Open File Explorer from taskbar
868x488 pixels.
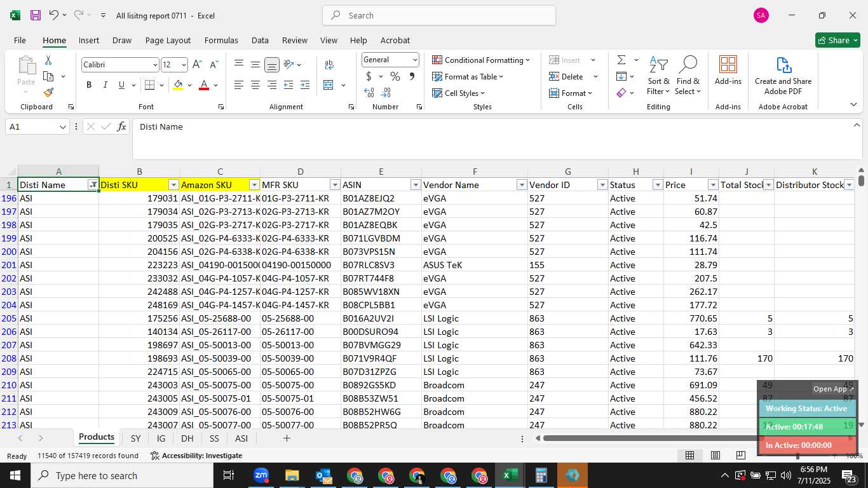pos(292,475)
